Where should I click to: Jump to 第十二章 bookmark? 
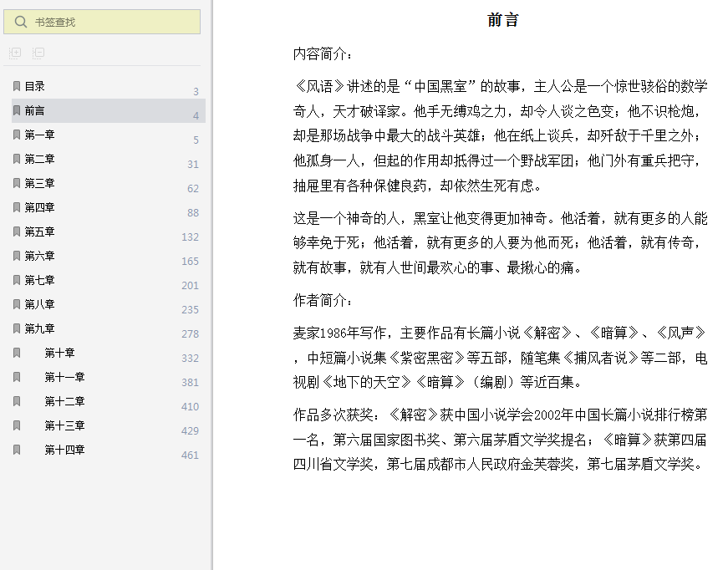pyautogui.click(x=65, y=401)
